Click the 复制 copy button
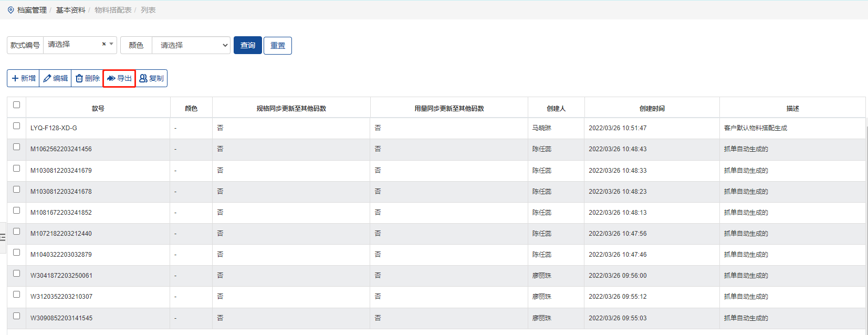Image resolution: width=868 pixels, height=335 pixels. tap(151, 78)
